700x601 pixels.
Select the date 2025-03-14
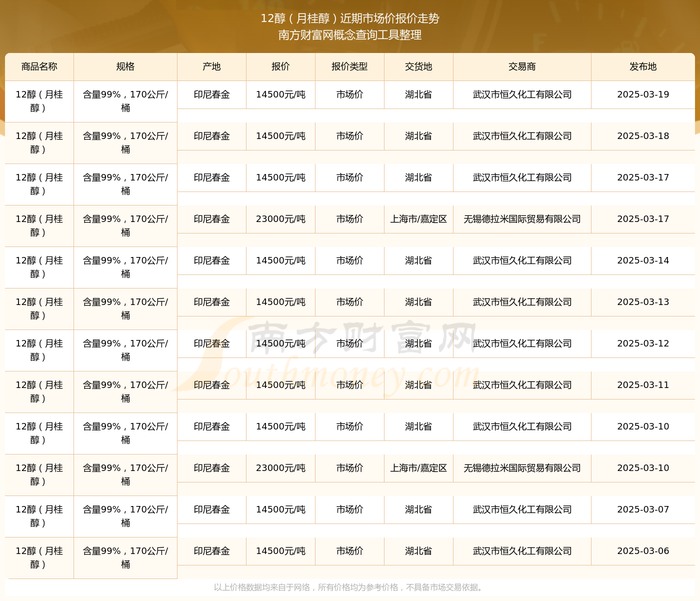[x=643, y=260]
